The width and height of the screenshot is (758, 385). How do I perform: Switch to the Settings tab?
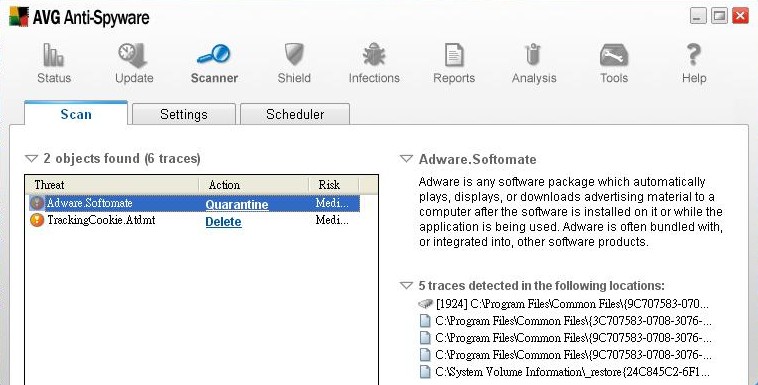(184, 114)
